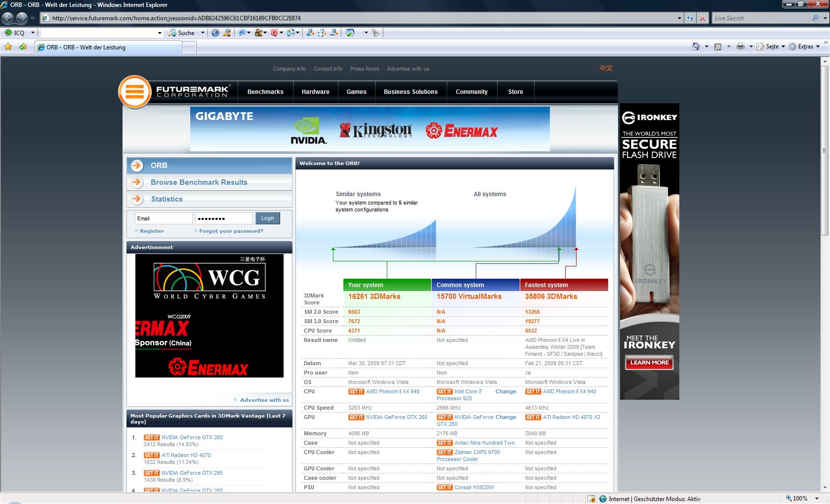
Task: Open the Statistics sidebar link
Action: point(166,199)
